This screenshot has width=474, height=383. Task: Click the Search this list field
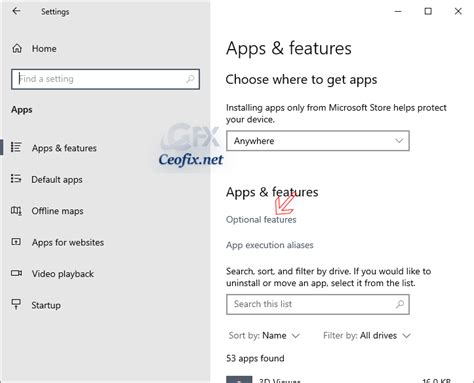pos(318,304)
